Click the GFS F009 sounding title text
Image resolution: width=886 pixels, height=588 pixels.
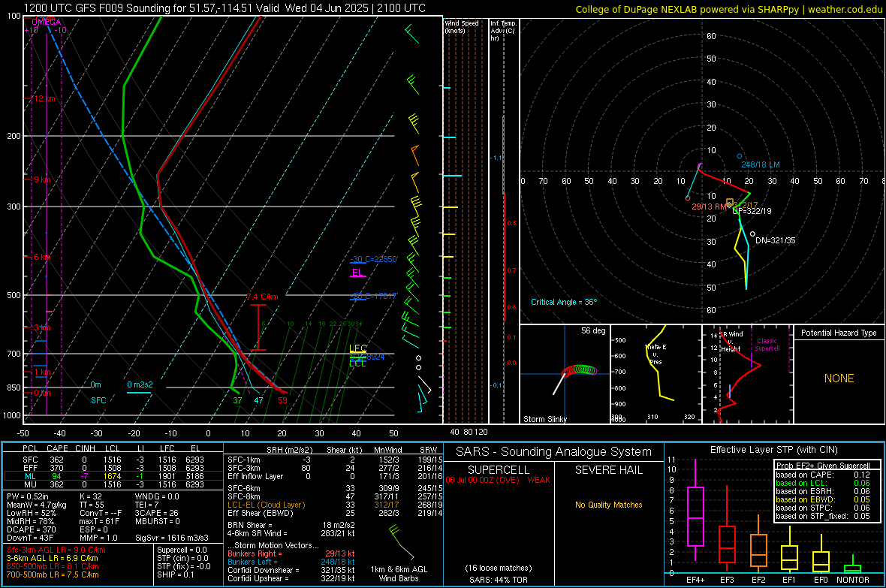click(x=225, y=8)
